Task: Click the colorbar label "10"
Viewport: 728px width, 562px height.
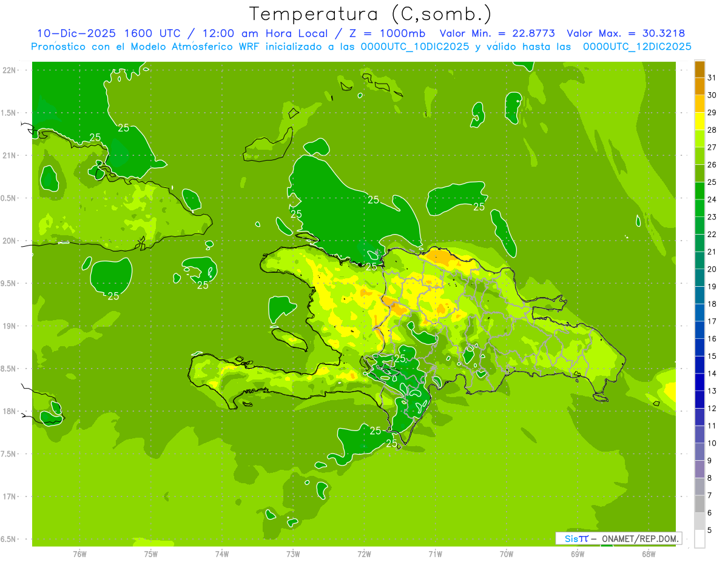Action: pos(712,443)
